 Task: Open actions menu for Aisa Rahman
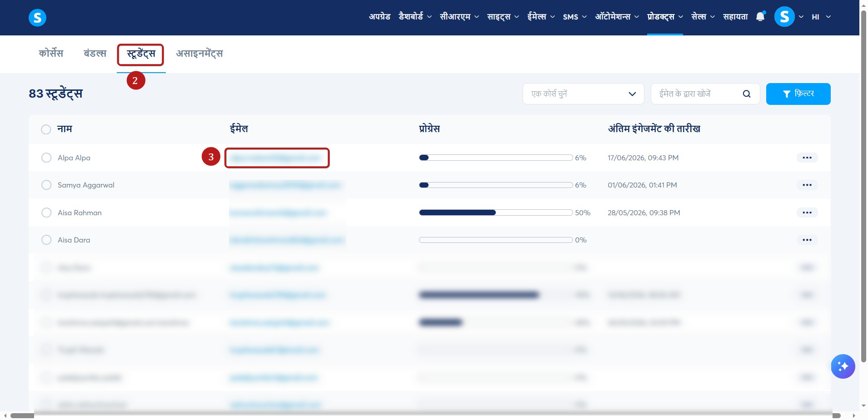pyautogui.click(x=807, y=212)
